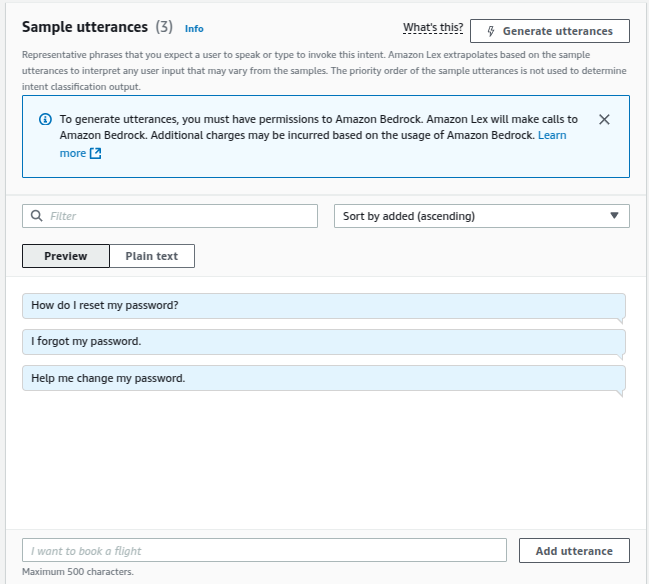Click the new utterance text input
This screenshot has height=584, width=649.
coord(264,550)
